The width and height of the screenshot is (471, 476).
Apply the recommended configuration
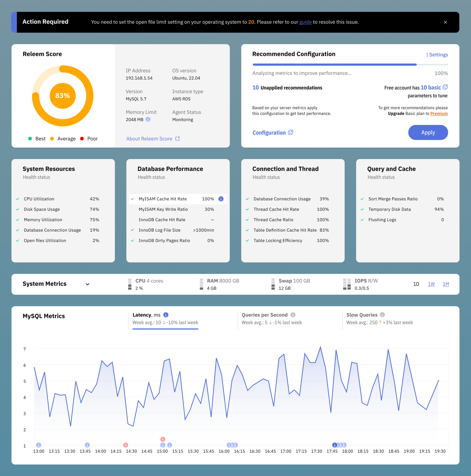pyautogui.click(x=428, y=132)
